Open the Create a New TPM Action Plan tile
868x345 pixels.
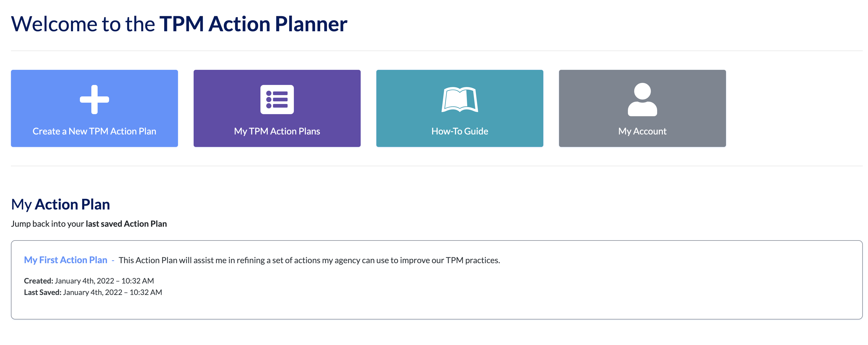point(94,108)
